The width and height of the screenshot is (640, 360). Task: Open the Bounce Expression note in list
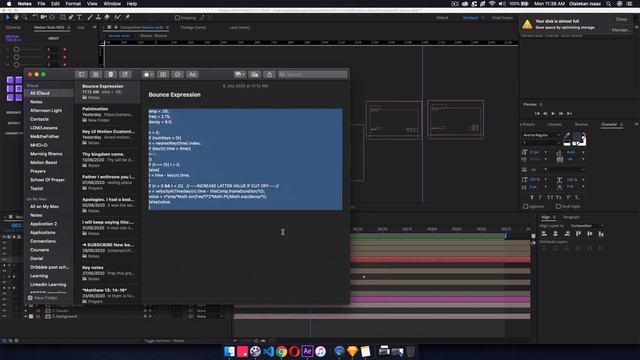tap(107, 92)
